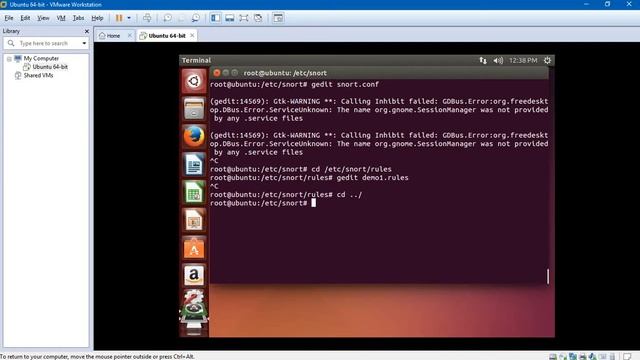Switch to Unity mode

tap(258, 18)
